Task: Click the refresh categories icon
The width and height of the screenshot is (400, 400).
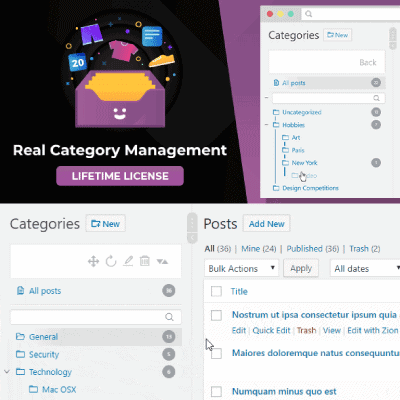Action: [111, 261]
